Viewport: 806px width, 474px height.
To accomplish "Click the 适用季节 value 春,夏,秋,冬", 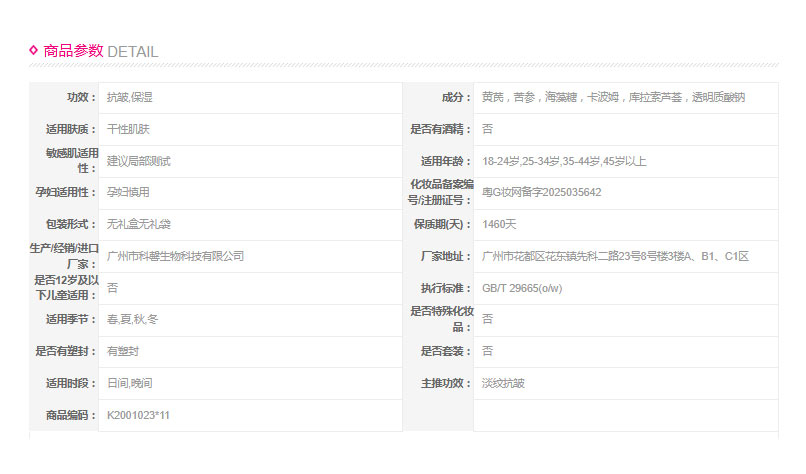I will [132, 319].
